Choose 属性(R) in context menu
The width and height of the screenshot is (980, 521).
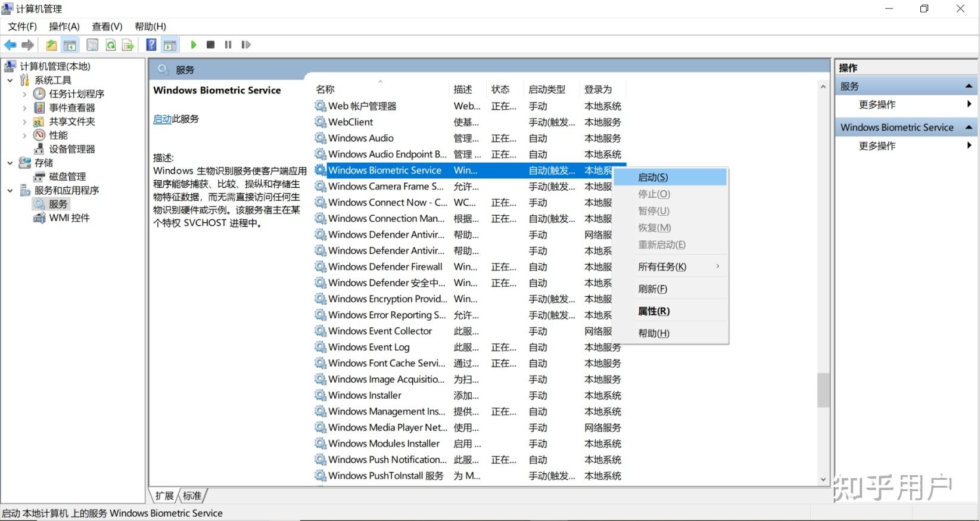[x=670, y=311]
